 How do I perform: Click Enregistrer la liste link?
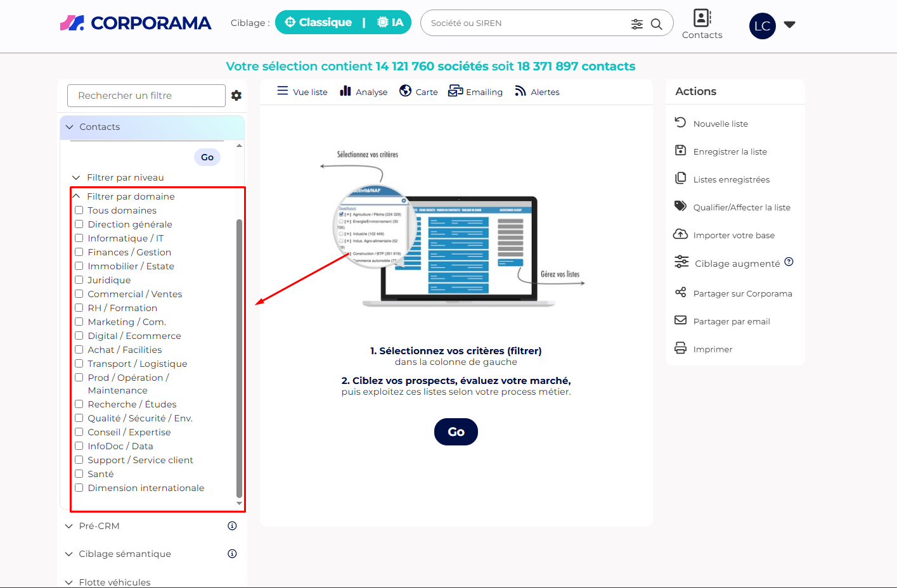[730, 151]
